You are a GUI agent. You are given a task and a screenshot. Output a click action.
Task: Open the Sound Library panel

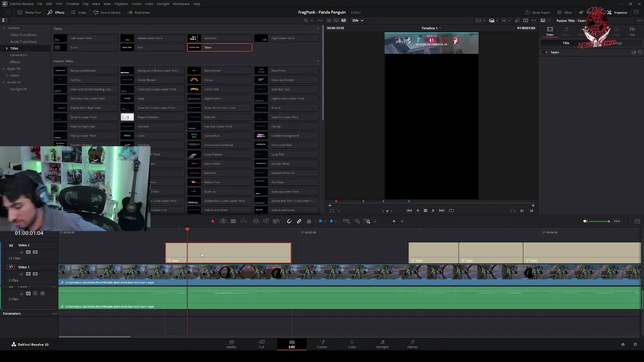(x=107, y=13)
